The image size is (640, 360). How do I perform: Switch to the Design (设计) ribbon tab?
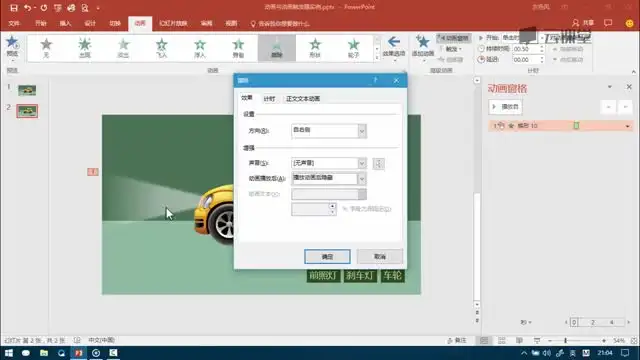pyautogui.click(x=90, y=23)
